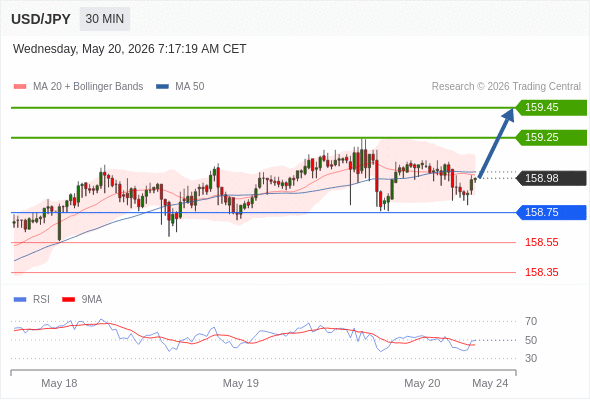Click the RSI legend blue swatch

click(x=20, y=300)
